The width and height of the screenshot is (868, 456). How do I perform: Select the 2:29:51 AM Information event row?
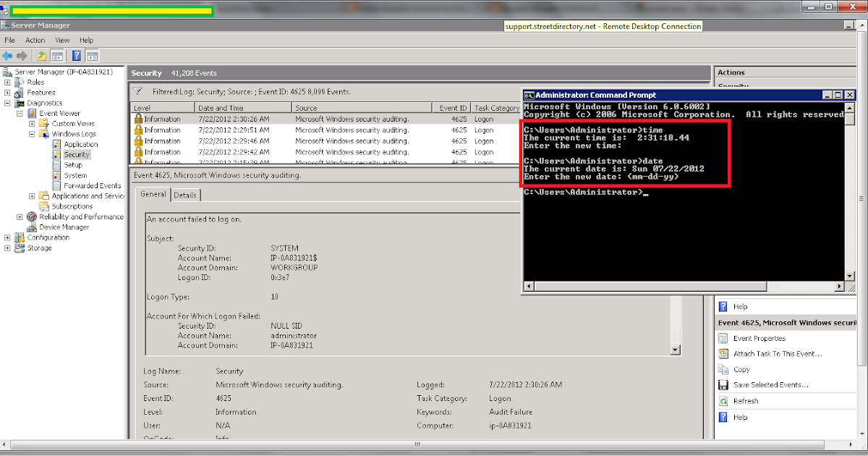coord(217,130)
